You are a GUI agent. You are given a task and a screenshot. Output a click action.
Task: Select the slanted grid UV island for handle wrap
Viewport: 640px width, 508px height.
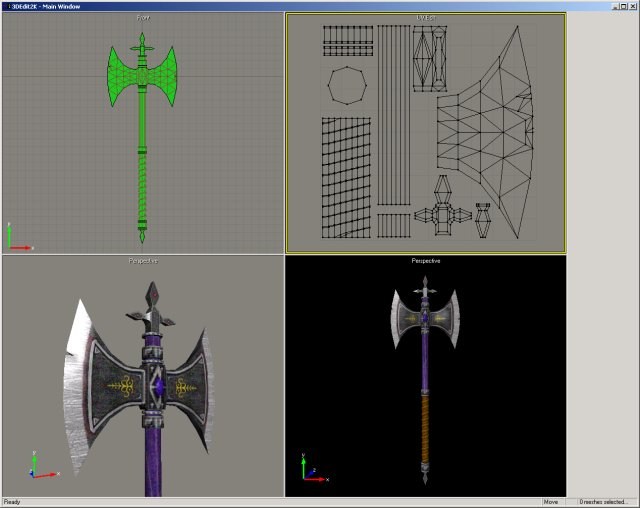tap(346, 177)
